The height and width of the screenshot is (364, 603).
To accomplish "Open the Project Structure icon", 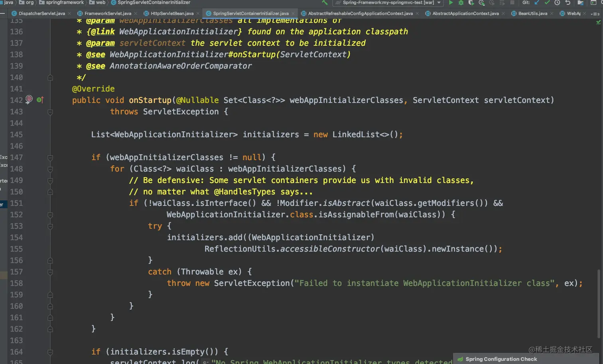I will click(580, 2).
